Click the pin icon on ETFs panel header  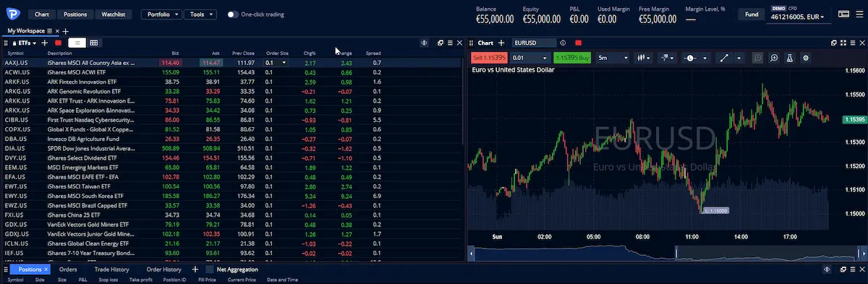click(424, 43)
